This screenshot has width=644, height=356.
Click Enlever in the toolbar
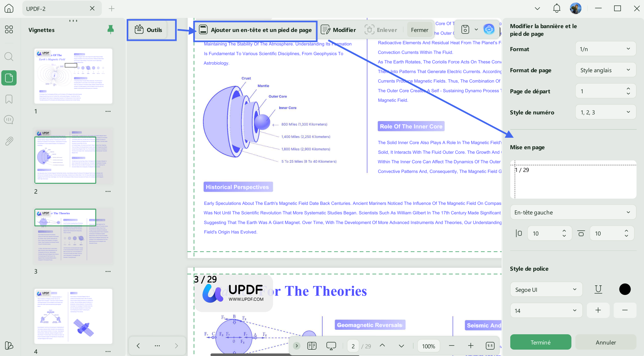381,30
